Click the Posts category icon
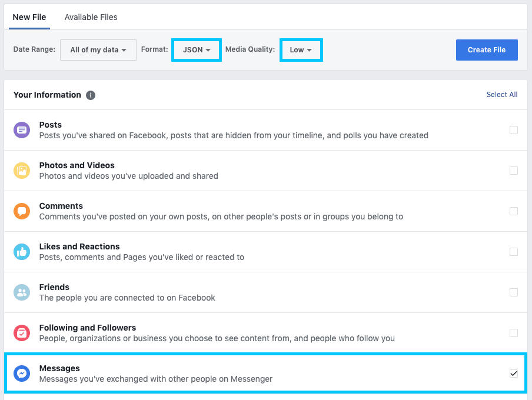532x400 pixels. tap(22, 130)
